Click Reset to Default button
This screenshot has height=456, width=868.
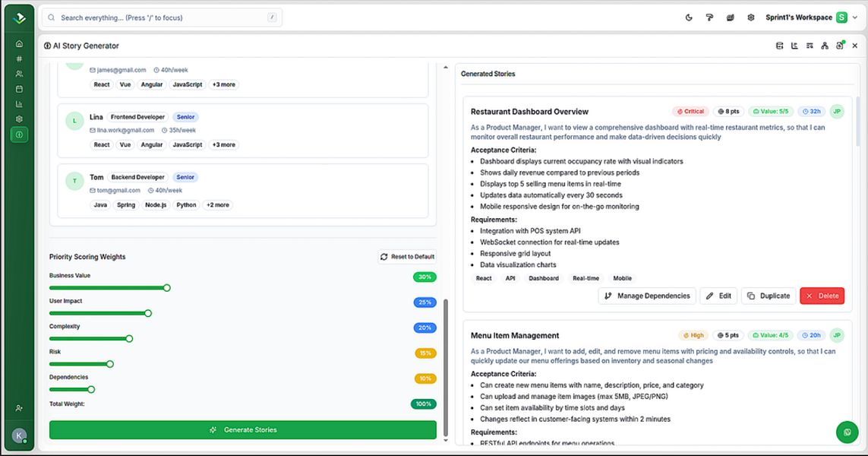tap(408, 257)
